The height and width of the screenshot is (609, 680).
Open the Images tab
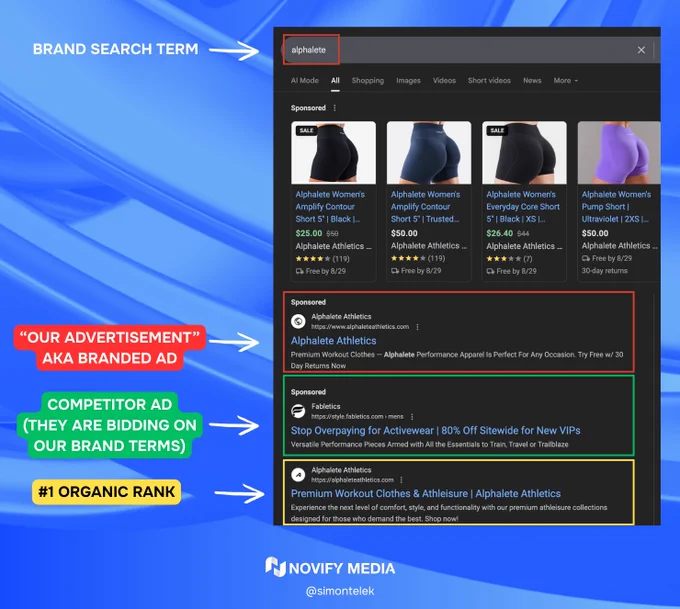[x=408, y=81]
